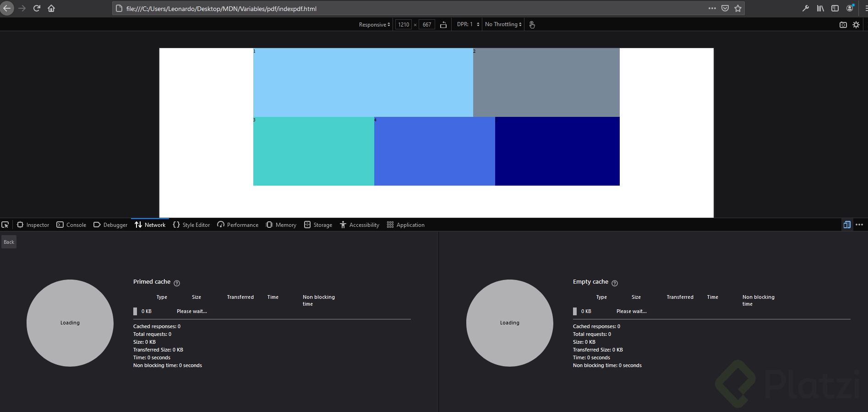Click Primed cache 'Time: 0 seconds' text
Image resolution: width=868 pixels, height=412 pixels.
152,357
